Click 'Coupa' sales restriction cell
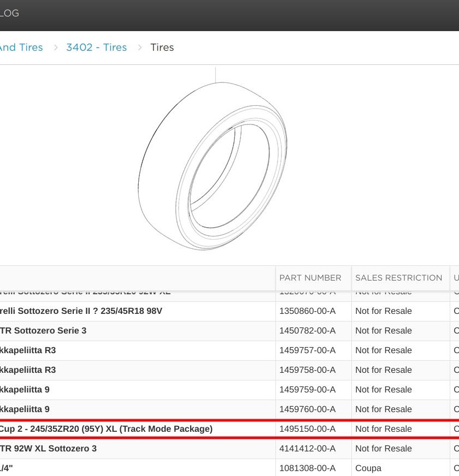This screenshot has width=459, height=476. [368, 468]
